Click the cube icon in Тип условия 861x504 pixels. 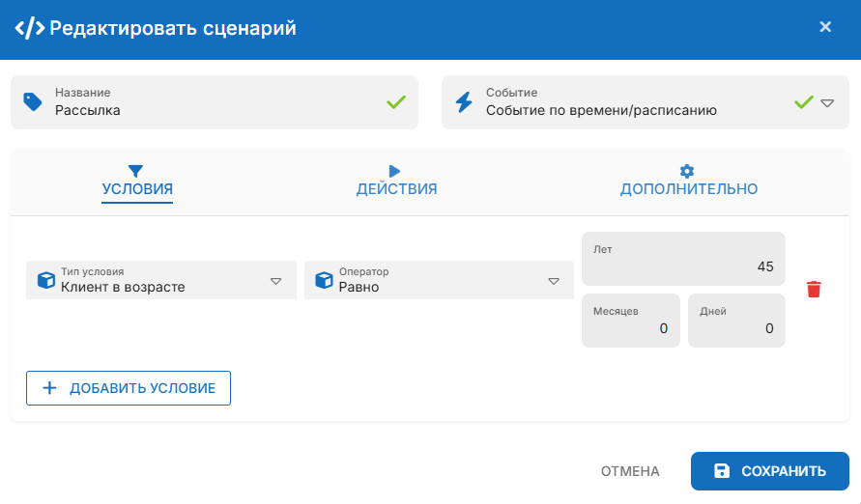pyautogui.click(x=44, y=280)
